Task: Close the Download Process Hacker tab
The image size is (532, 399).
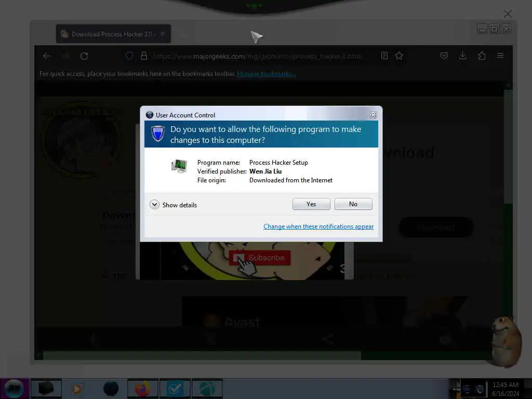Action: (163, 34)
